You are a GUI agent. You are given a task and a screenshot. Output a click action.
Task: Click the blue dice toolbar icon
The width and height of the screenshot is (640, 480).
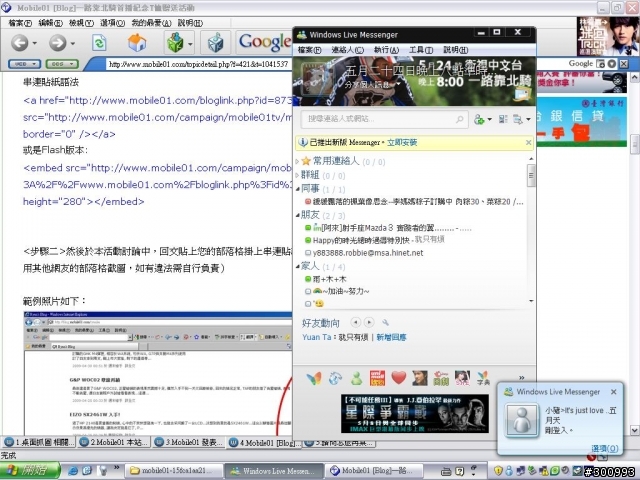click(215, 42)
